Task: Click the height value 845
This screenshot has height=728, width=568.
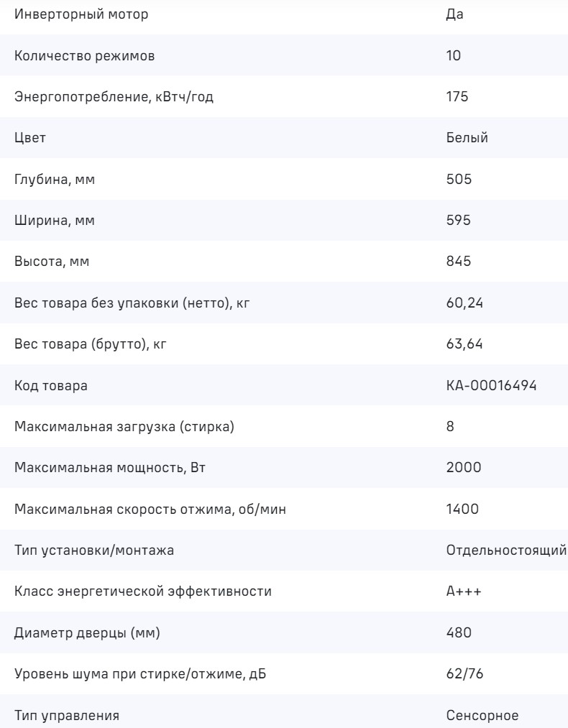Action: coord(459,262)
